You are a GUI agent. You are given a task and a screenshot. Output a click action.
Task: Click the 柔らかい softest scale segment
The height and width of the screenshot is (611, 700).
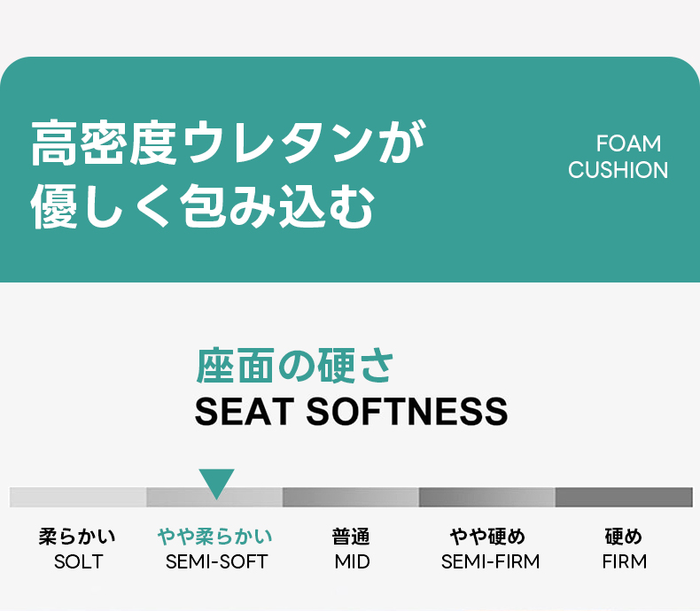[x=78, y=498]
